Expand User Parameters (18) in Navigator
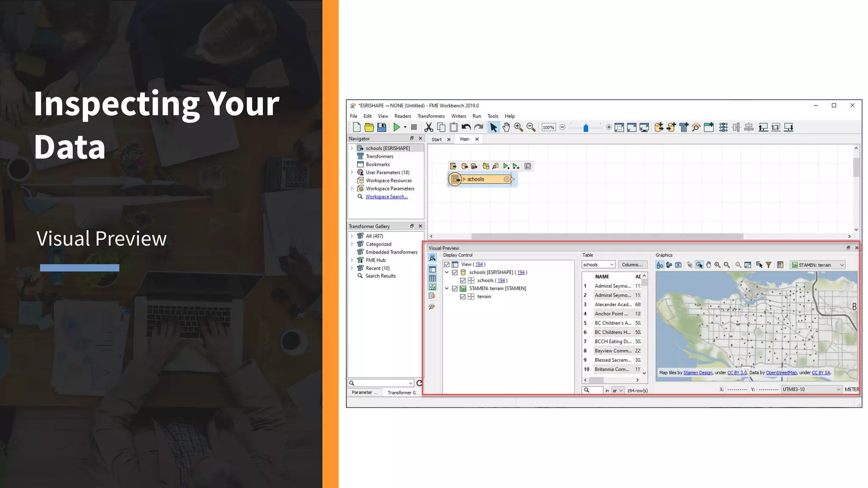Screen dimensions: 868x488 tap(352, 172)
